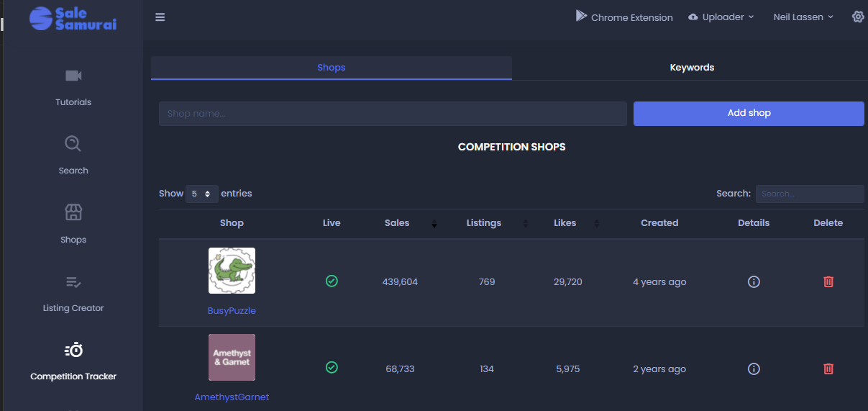Expand the Uploader dropdown

[721, 17]
